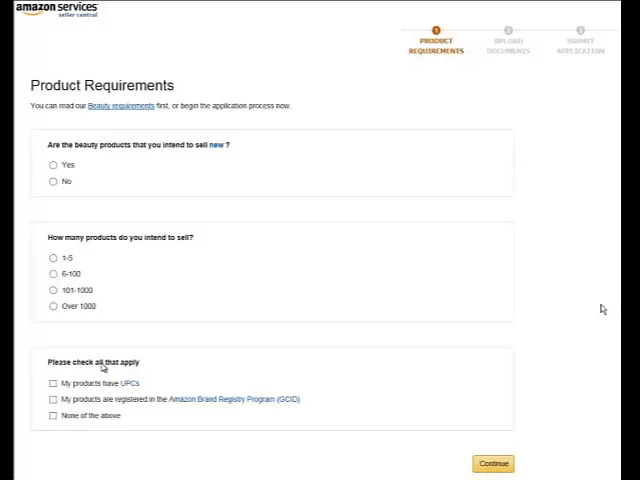Open the 'new' condition link
The image size is (640, 480).
click(216, 145)
